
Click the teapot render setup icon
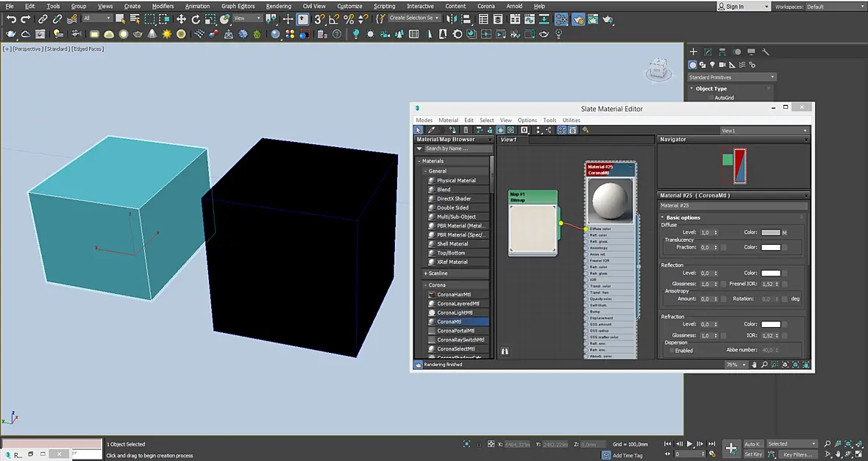point(578,19)
